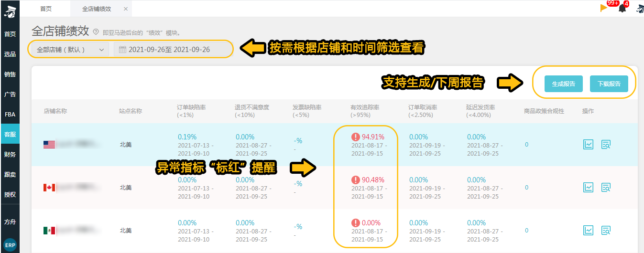Open detail search icon for Mexico store
Image resolution: width=644 pixels, height=253 pixels.
(x=606, y=230)
